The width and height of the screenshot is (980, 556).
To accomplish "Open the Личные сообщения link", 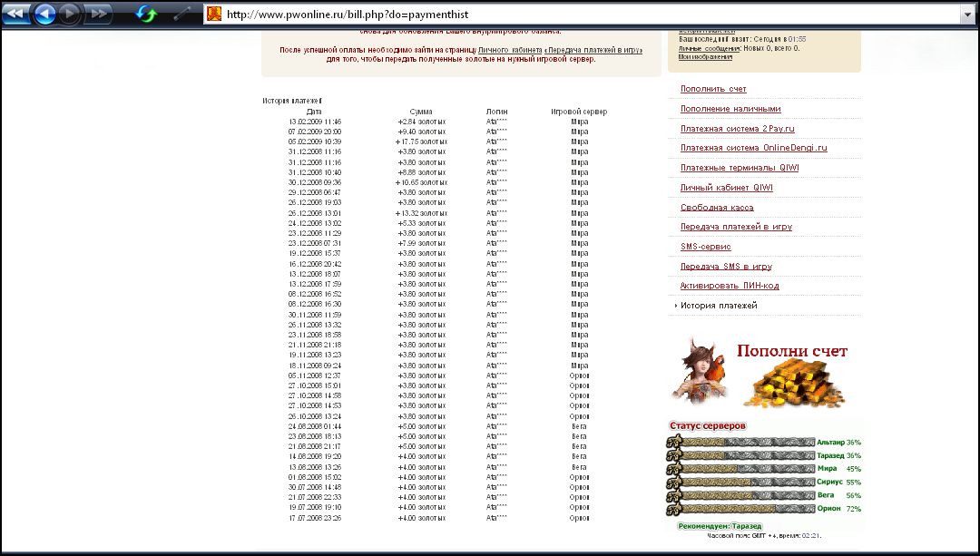I will (710, 48).
